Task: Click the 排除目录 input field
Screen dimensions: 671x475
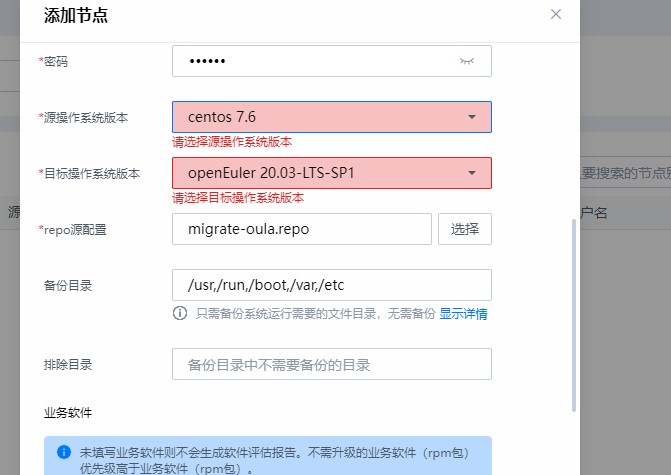Action: (332, 364)
